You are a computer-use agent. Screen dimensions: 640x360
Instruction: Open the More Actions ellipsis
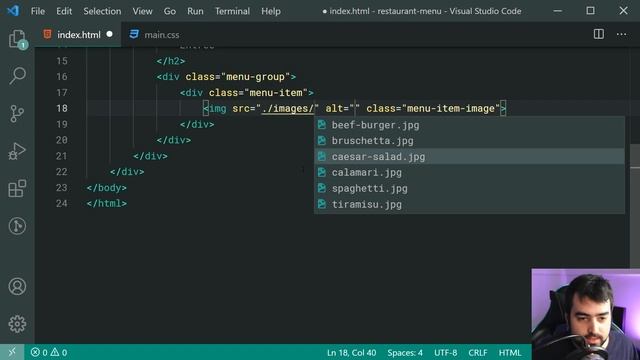coord(622,34)
